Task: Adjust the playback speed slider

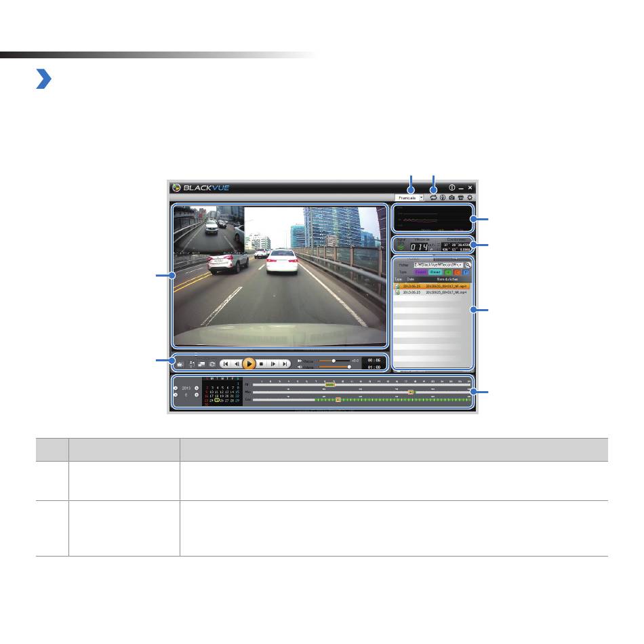Action: pyautogui.click(x=334, y=361)
